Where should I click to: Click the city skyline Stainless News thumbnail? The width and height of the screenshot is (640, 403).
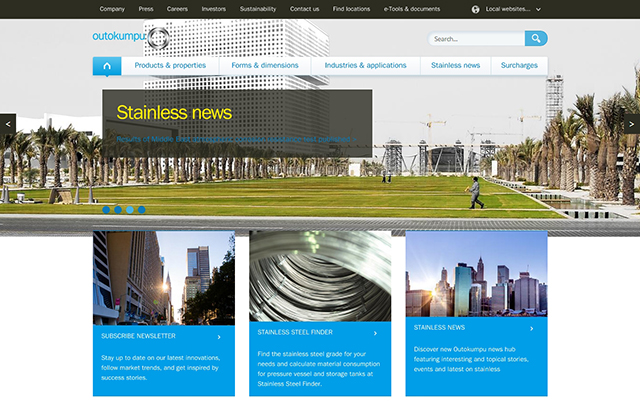pyautogui.click(x=476, y=274)
